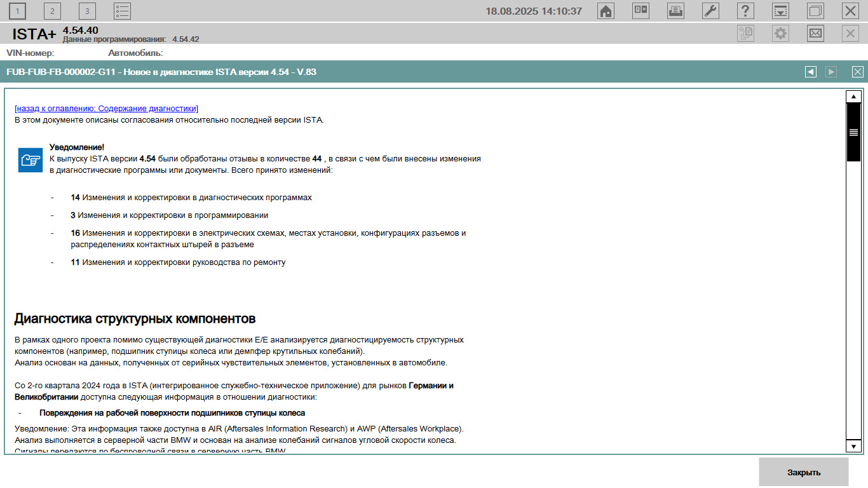Go forward using the document header right arrow
Screen dimensions: 868x488
coord(831,72)
